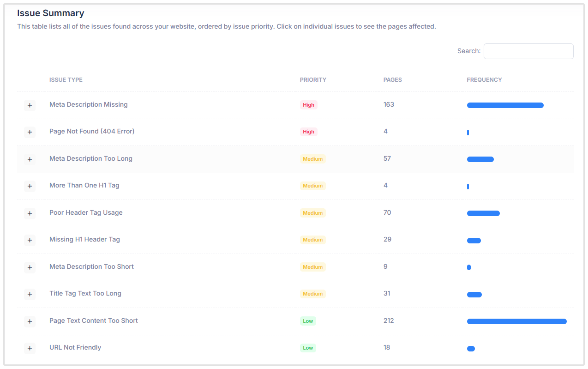Image resolution: width=588 pixels, height=369 pixels.
Task: Open the More Than One H1 Tag issue
Action: [84, 185]
